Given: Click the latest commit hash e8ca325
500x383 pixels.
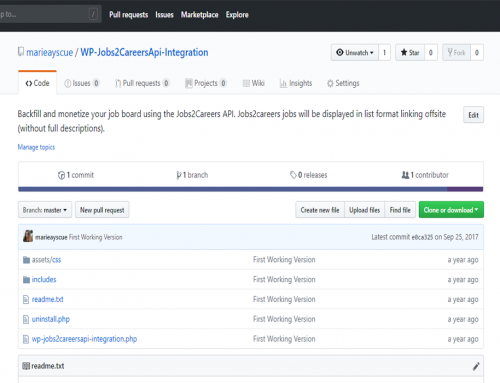Looking at the screenshot, I should [422, 237].
